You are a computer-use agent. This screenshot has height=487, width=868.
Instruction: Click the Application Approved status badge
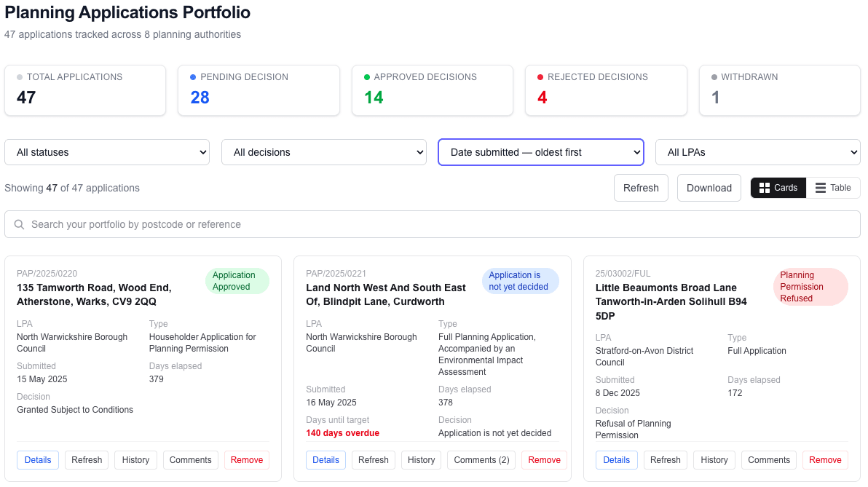pyautogui.click(x=237, y=281)
